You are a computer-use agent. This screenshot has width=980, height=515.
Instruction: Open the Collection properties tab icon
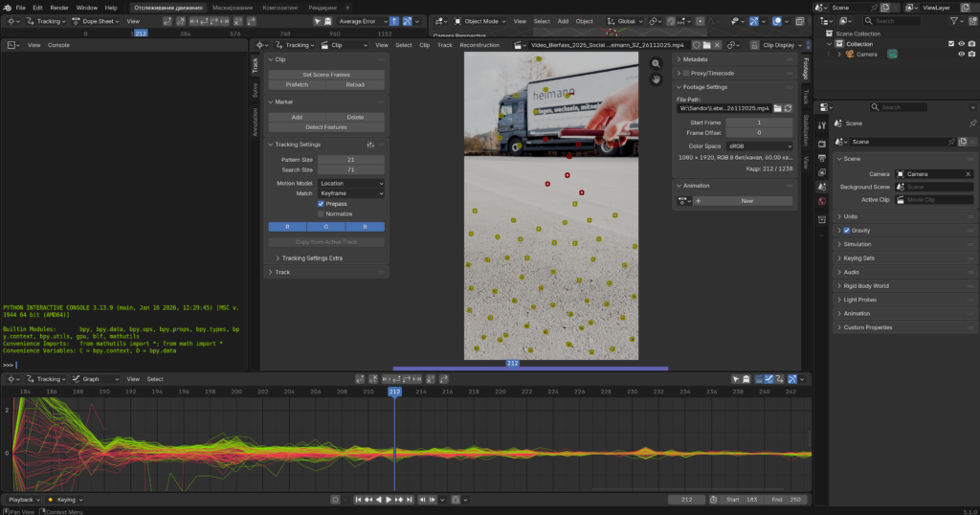click(x=822, y=219)
